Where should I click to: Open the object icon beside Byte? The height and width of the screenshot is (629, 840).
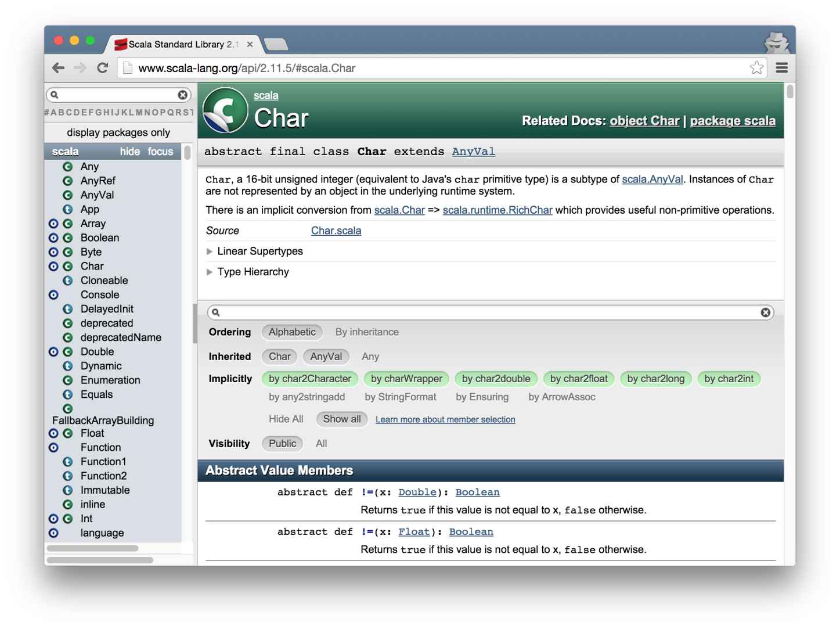click(x=53, y=252)
